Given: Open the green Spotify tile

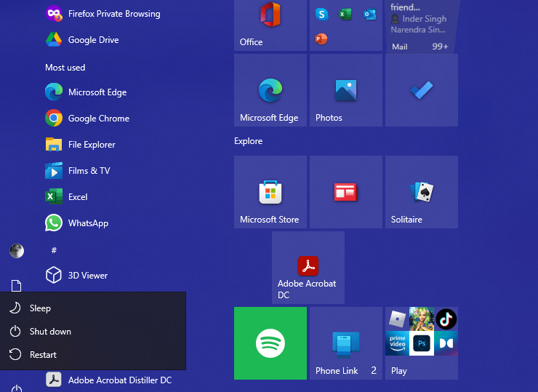Looking at the screenshot, I should pos(270,343).
